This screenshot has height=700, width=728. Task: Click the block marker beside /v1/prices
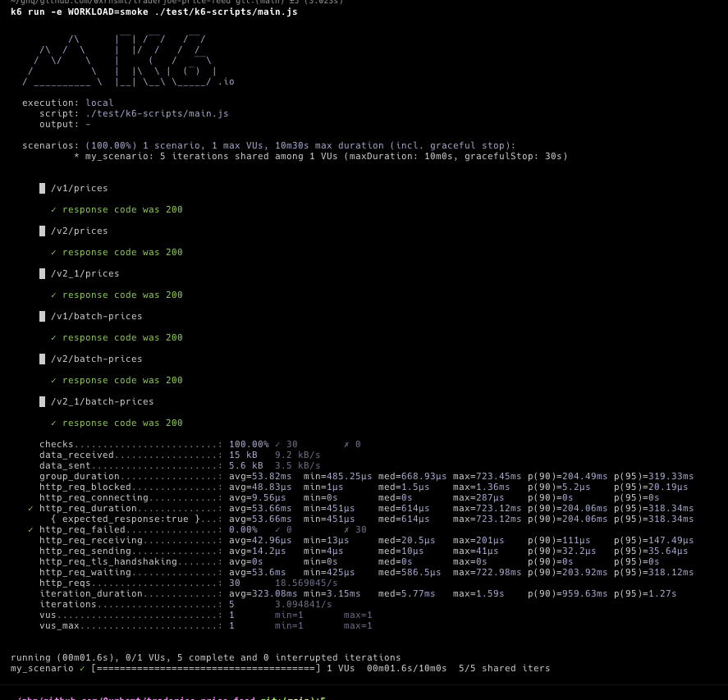tap(42, 188)
